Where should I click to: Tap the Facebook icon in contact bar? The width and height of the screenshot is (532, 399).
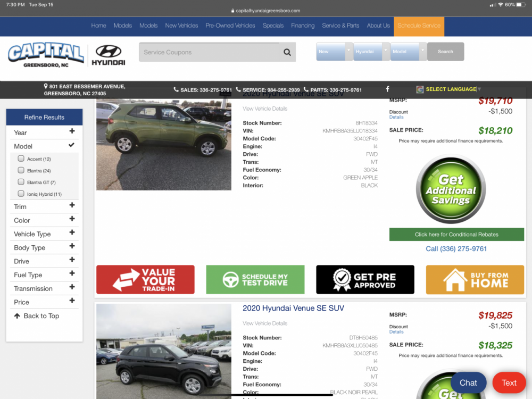pyautogui.click(x=387, y=89)
